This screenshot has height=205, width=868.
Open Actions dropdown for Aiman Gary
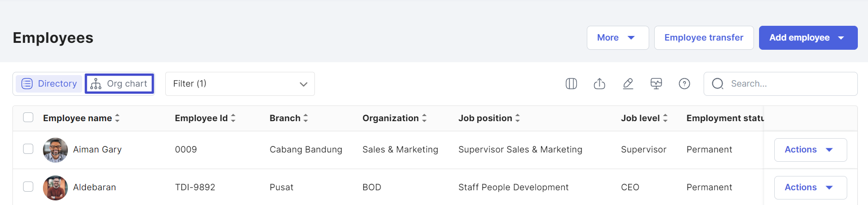coord(810,150)
